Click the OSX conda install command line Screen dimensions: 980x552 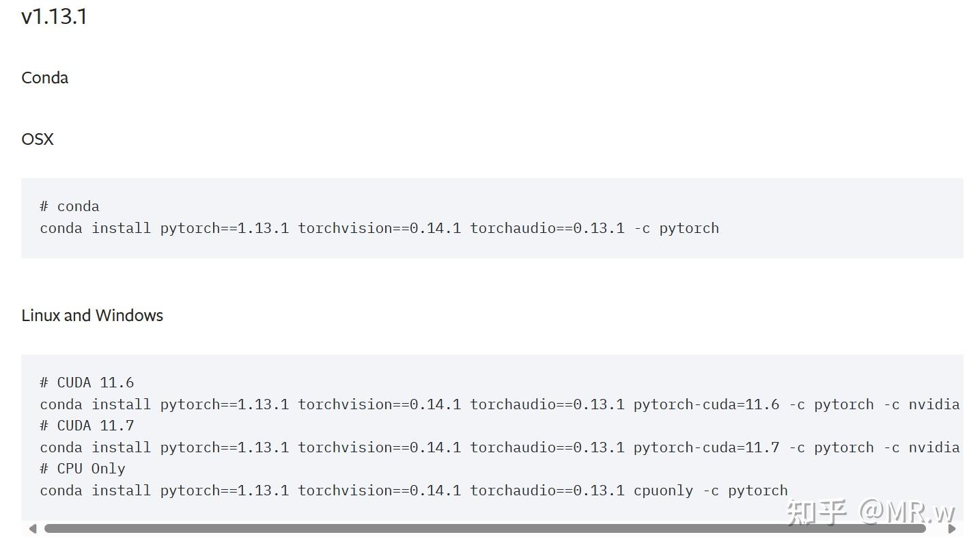click(379, 228)
